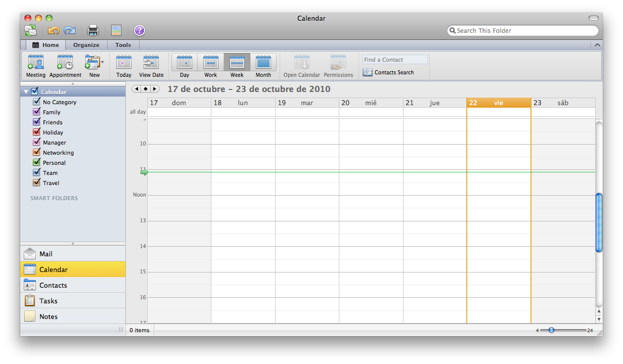Adjust the hours zoom slider
Viewport: 623px width, 364px height.
551,330
